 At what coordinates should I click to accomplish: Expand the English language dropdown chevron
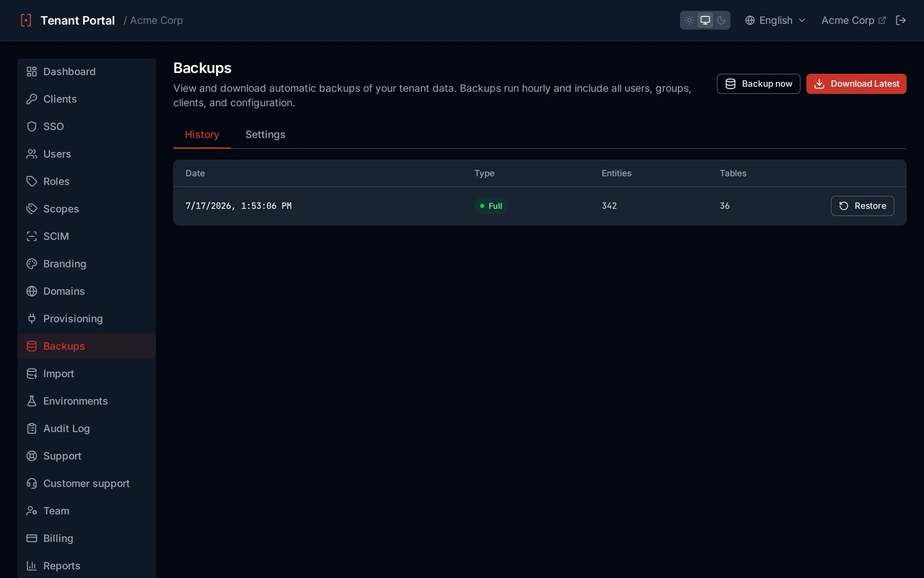(x=802, y=20)
